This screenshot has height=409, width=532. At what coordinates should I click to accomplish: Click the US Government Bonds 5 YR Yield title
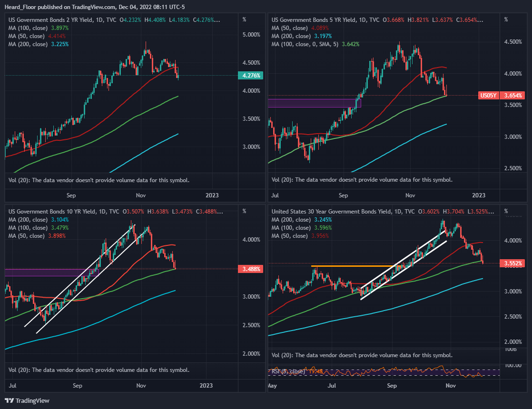point(314,20)
